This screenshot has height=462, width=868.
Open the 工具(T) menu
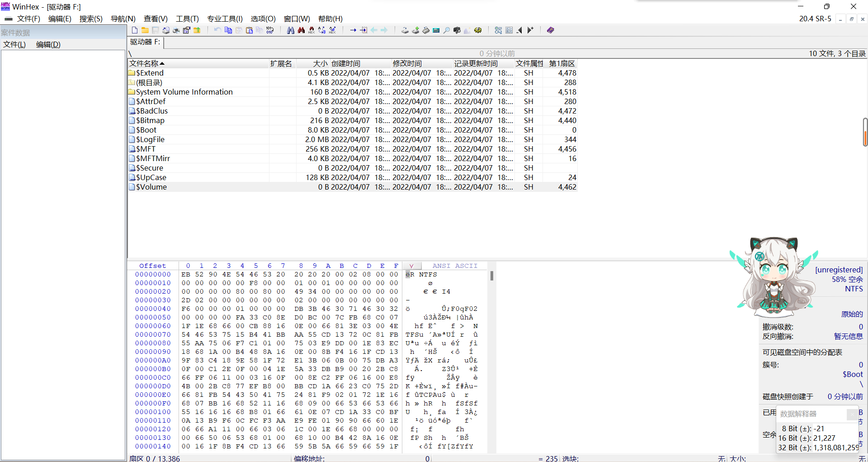(187, 19)
